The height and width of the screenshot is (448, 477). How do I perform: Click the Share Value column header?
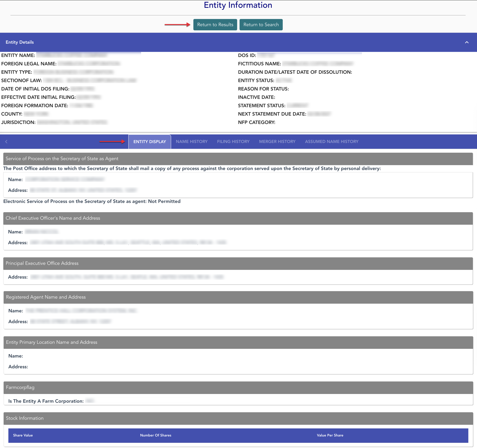(23, 435)
